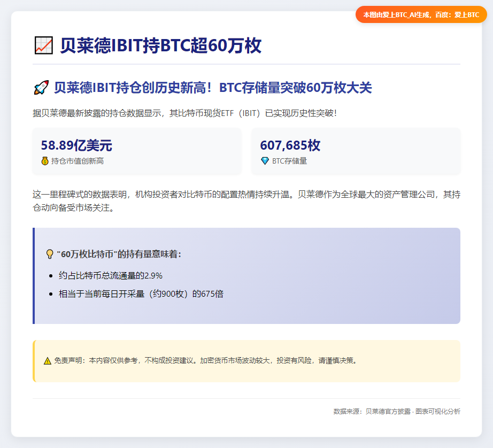The width and height of the screenshot is (493, 448).
Task: Click the subheading 贝莱德IBIT持仓创历史新高
Action: click(213, 87)
